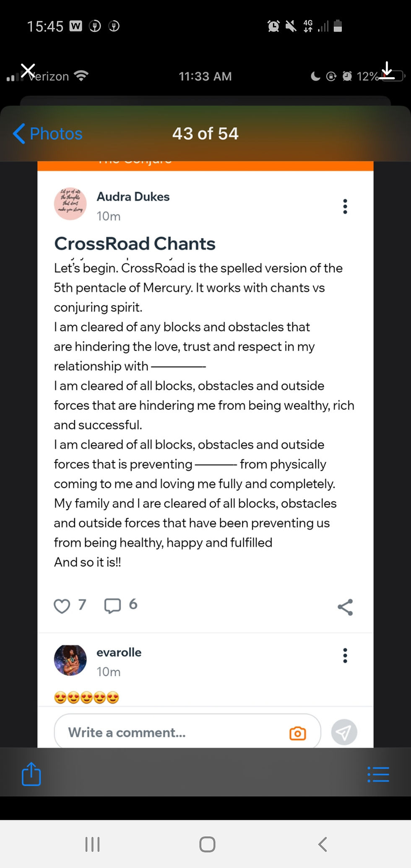
Task: Download the image with the arrow icon
Action: click(387, 70)
